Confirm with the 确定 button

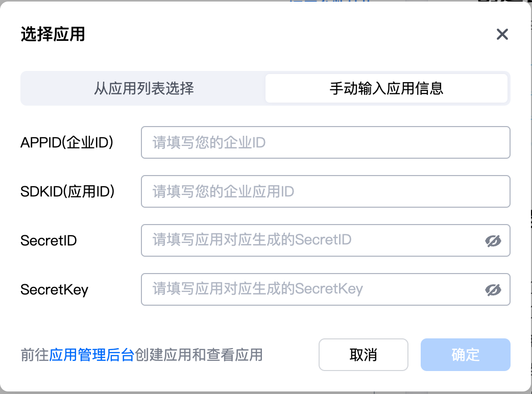click(x=466, y=355)
